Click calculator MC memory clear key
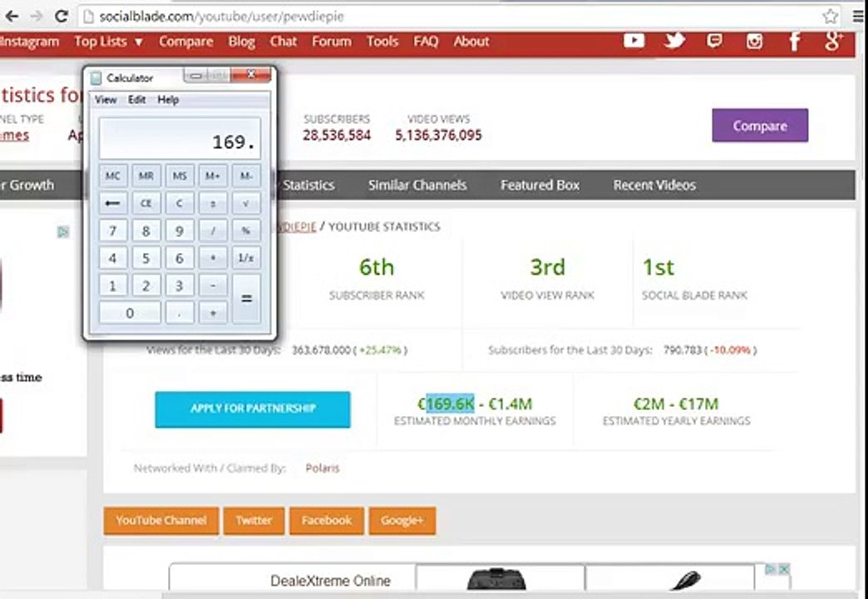 (x=113, y=176)
